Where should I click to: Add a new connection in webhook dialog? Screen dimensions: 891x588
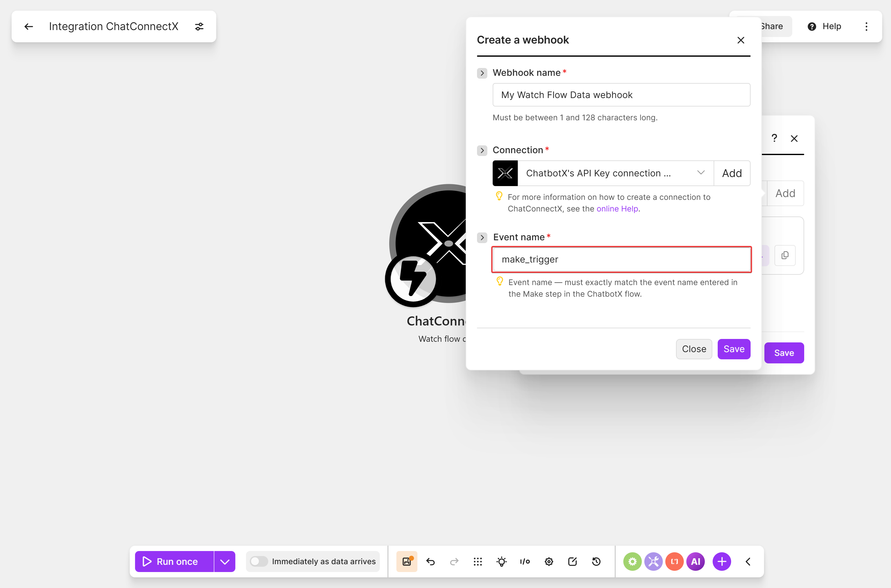pos(732,173)
